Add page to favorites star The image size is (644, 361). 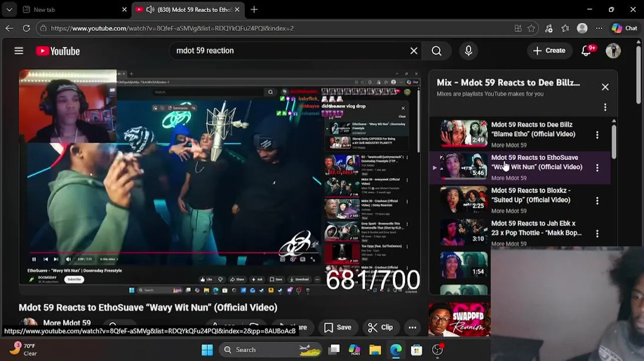pos(532,28)
